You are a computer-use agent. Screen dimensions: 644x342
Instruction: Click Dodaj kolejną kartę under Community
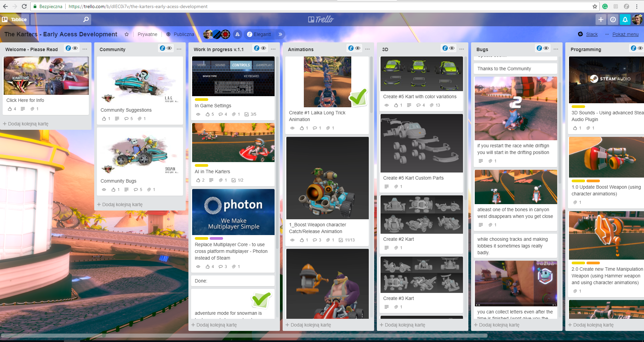[122, 204]
